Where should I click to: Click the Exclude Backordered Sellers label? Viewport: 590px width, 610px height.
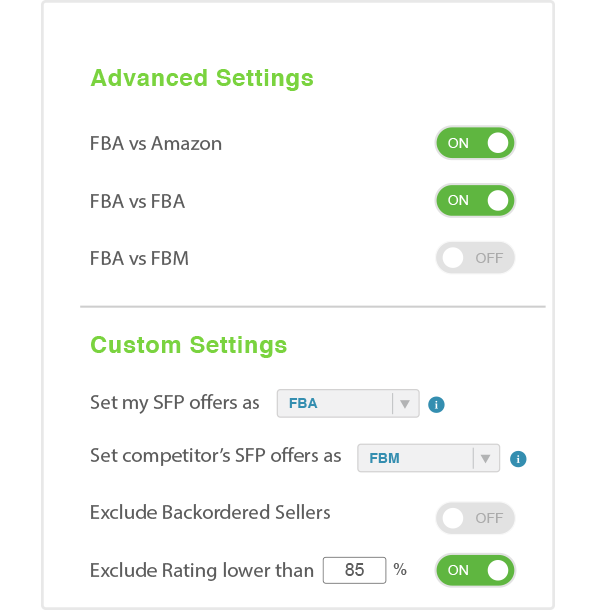210,512
